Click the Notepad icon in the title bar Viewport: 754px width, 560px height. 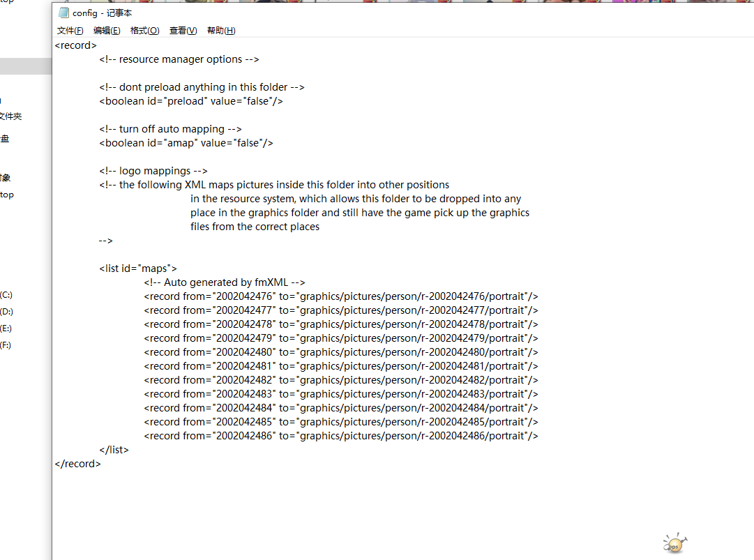click(x=64, y=13)
